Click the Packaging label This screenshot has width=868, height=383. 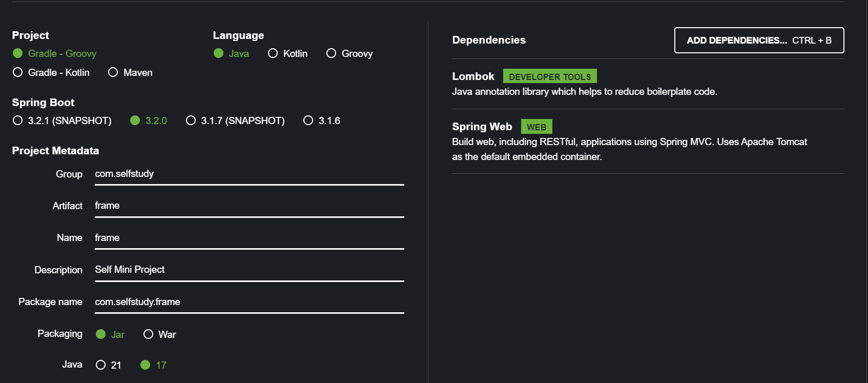click(x=60, y=334)
